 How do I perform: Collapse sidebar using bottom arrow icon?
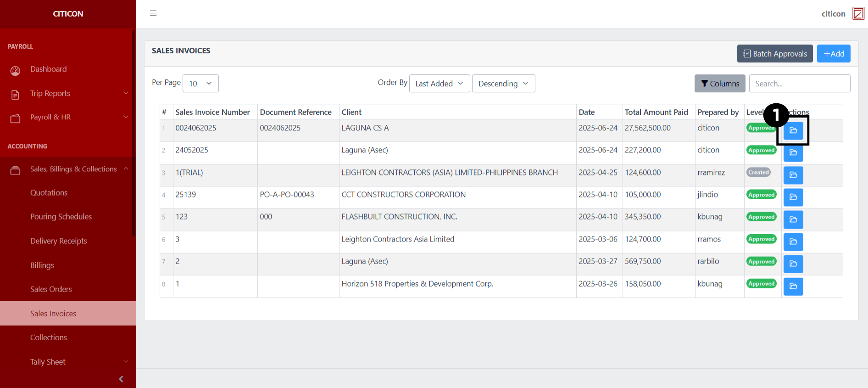(x=121, y=379)
